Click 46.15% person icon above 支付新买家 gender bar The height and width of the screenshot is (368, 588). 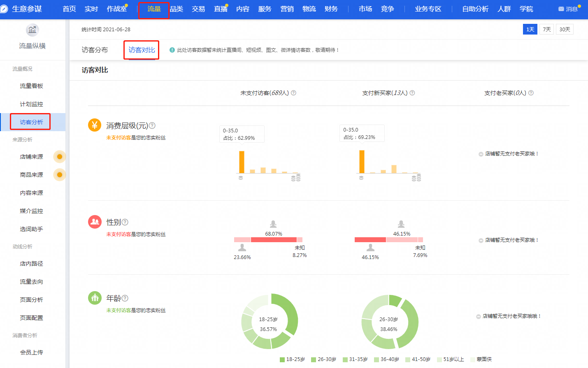pos(401,224)
